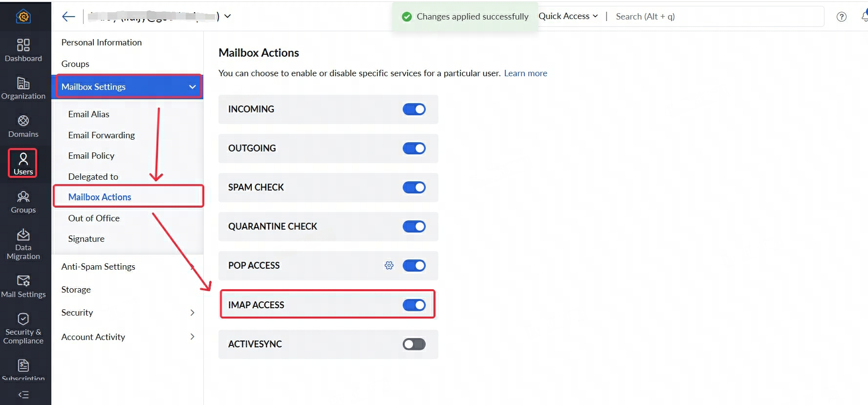Turn off IMAP ACCESS switch
This screenshot has width=868, height=405.
click(x=414, y=305)
